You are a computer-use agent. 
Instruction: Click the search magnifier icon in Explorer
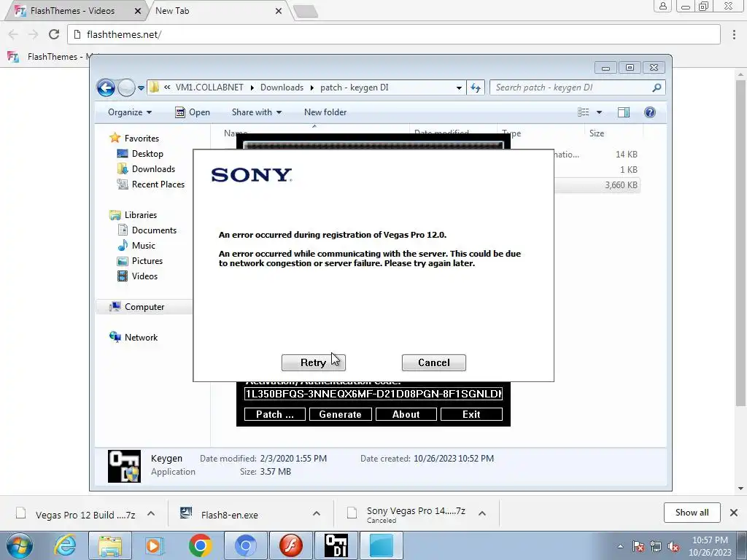[657, 87]
